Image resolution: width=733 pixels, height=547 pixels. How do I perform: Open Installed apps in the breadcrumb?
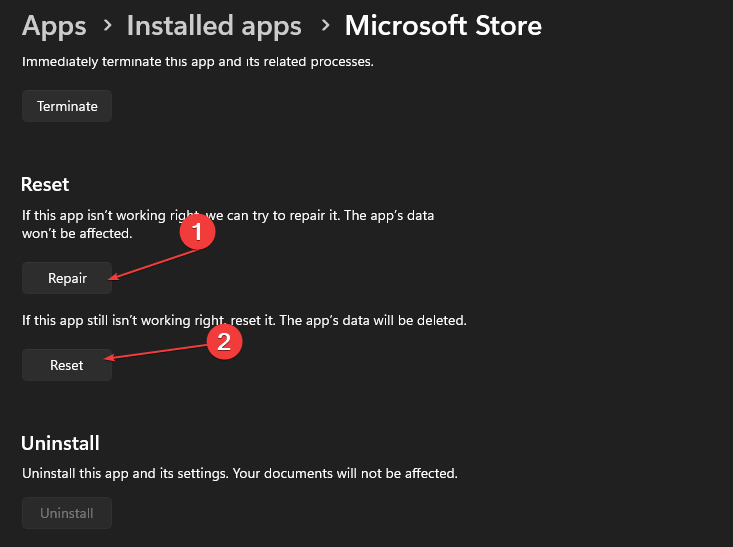214,25
